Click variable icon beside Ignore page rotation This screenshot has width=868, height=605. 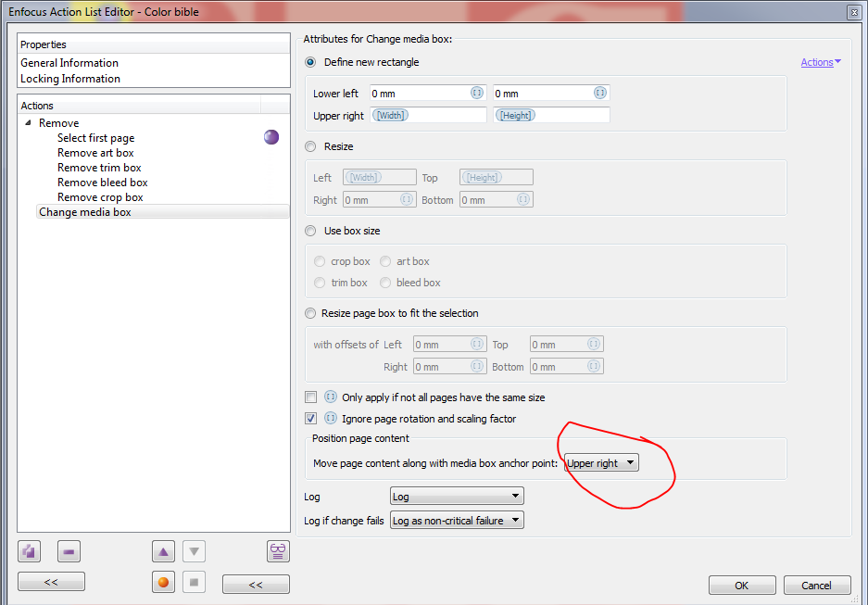(x=331, y=418)
